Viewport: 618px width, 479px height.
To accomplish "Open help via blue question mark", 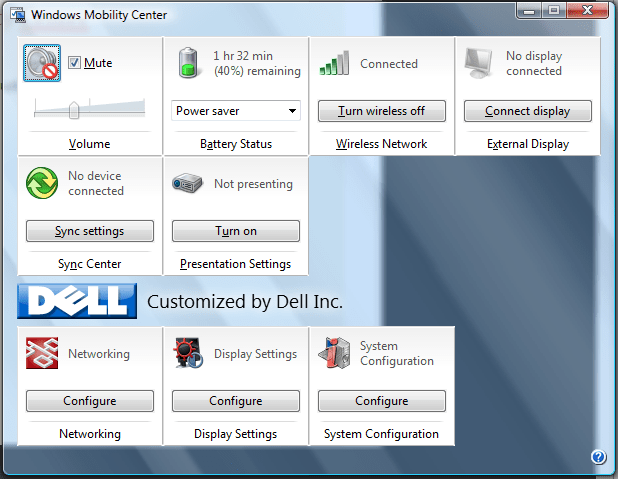I will [x=598, y=457].
